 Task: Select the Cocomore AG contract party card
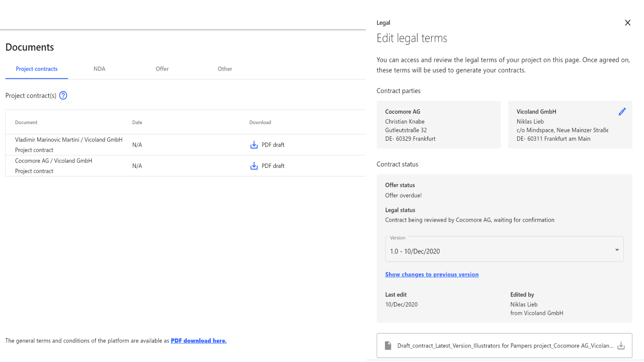[x=439, y=125]
